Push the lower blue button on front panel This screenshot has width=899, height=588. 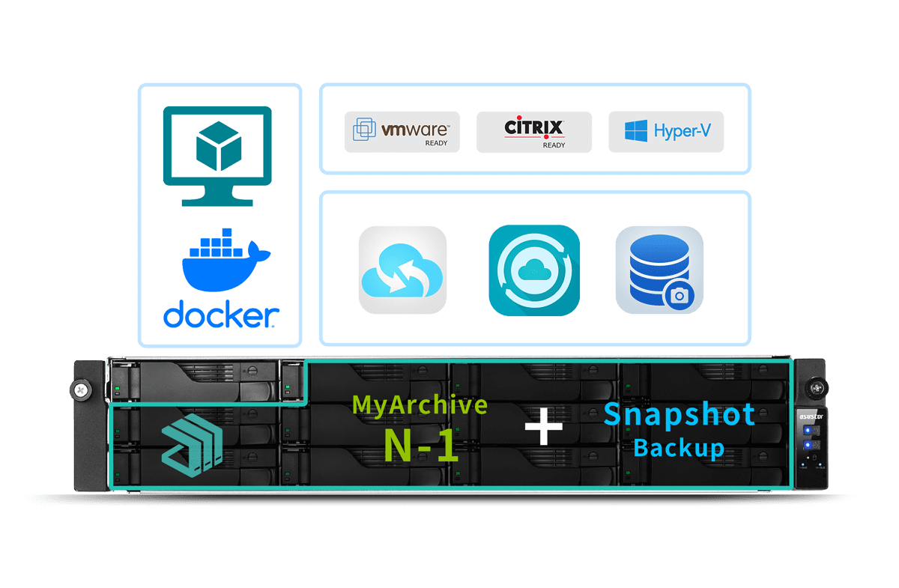(x=810, y=446)
